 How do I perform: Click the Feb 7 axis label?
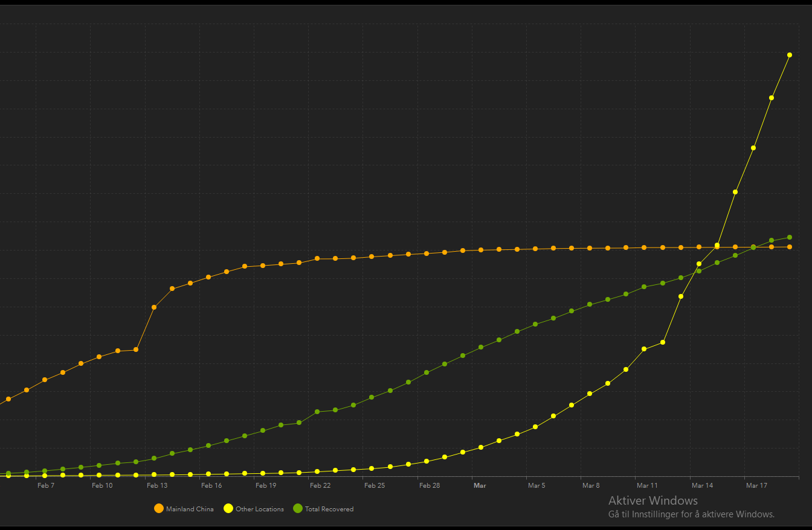point(46,485)
